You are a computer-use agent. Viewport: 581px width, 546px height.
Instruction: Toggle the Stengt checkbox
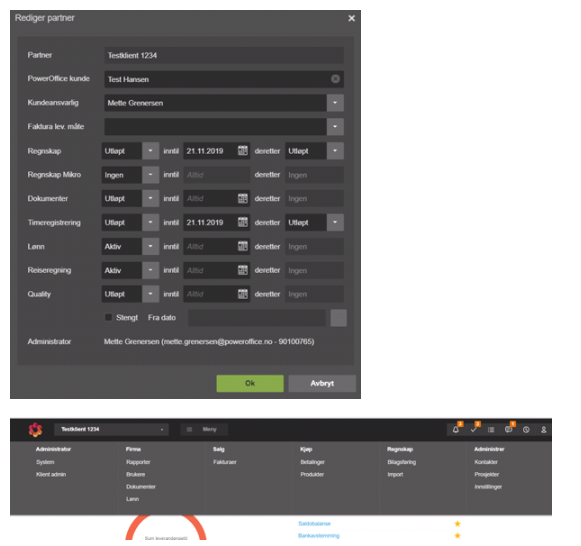(x=108, y=317)
